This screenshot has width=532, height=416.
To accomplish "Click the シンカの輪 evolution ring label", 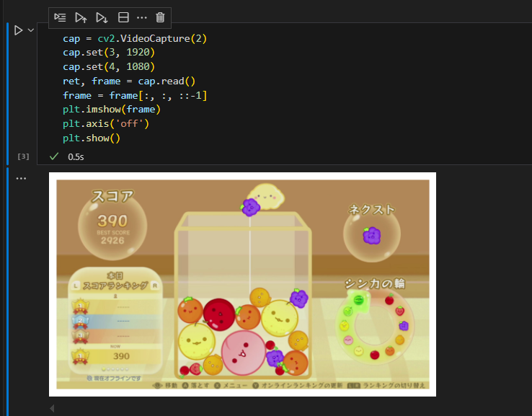I will pos(375,283).
